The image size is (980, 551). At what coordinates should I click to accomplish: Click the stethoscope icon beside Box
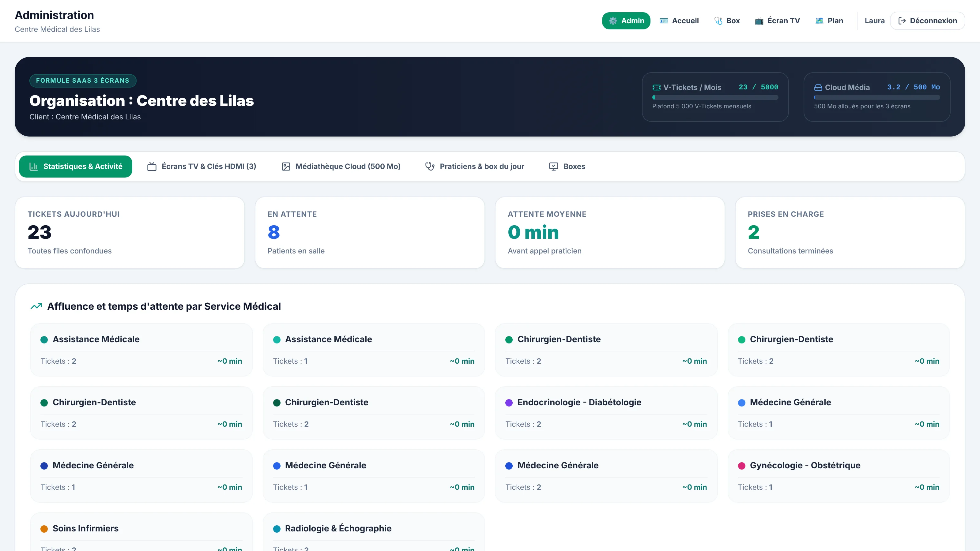[718, 21]
